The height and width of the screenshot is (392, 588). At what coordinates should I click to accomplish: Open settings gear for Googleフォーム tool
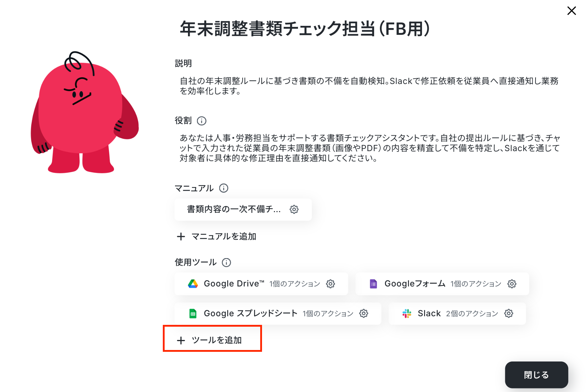point(512,284)
